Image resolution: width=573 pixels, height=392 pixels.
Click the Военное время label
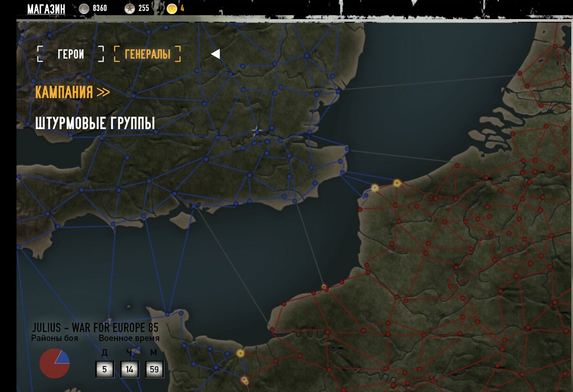129,338
